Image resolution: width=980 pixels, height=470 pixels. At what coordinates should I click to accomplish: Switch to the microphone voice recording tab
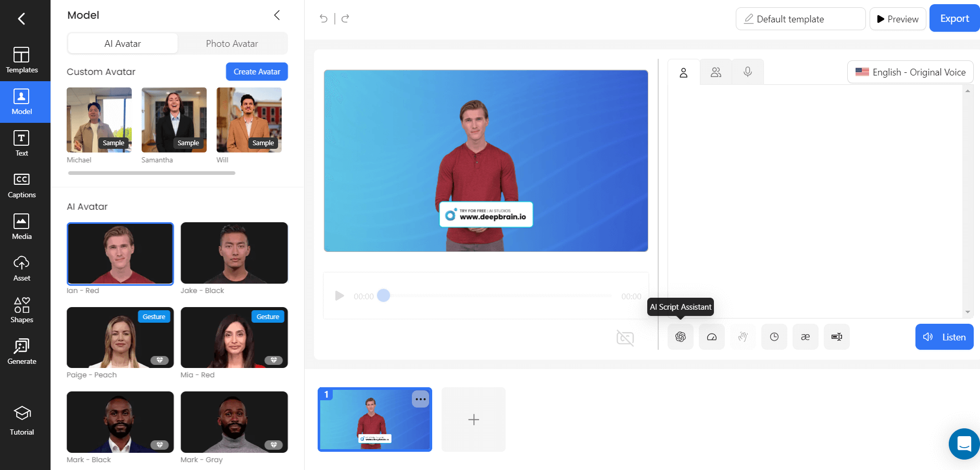point(748,72)
